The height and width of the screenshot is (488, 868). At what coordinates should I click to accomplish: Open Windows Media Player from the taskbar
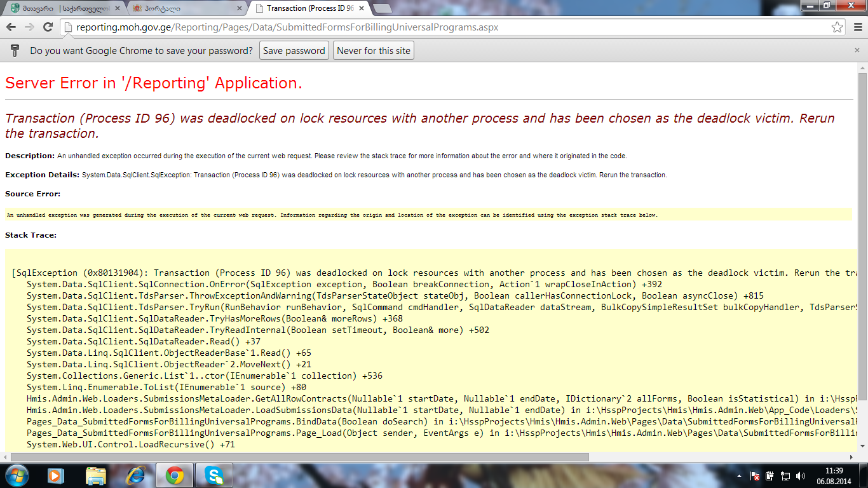[56, 475]
